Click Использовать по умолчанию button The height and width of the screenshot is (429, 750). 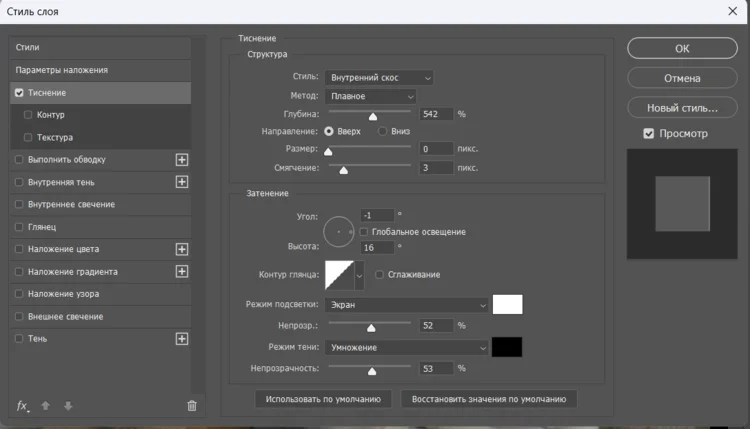click(323, 399)
